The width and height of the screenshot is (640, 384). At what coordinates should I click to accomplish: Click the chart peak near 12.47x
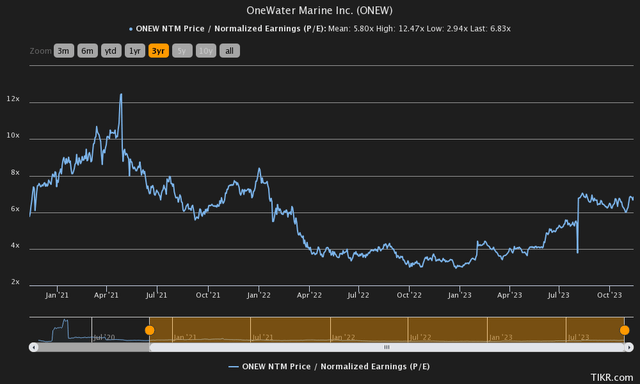coord(121,94)
